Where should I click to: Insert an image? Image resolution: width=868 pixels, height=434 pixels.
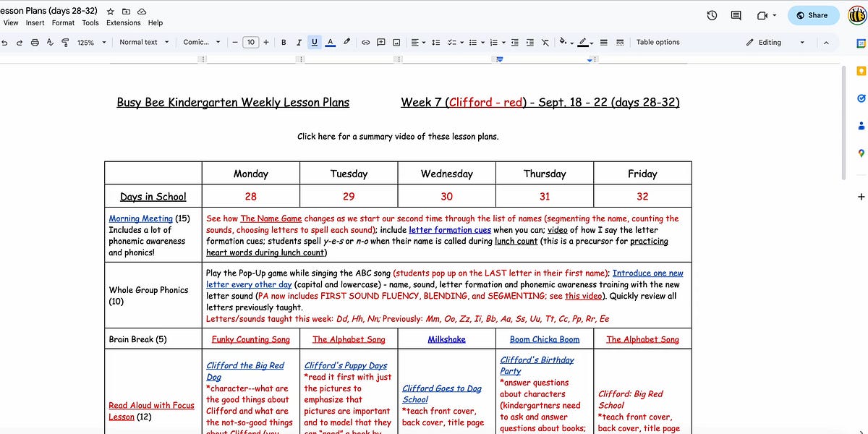[x=396, y=42]
